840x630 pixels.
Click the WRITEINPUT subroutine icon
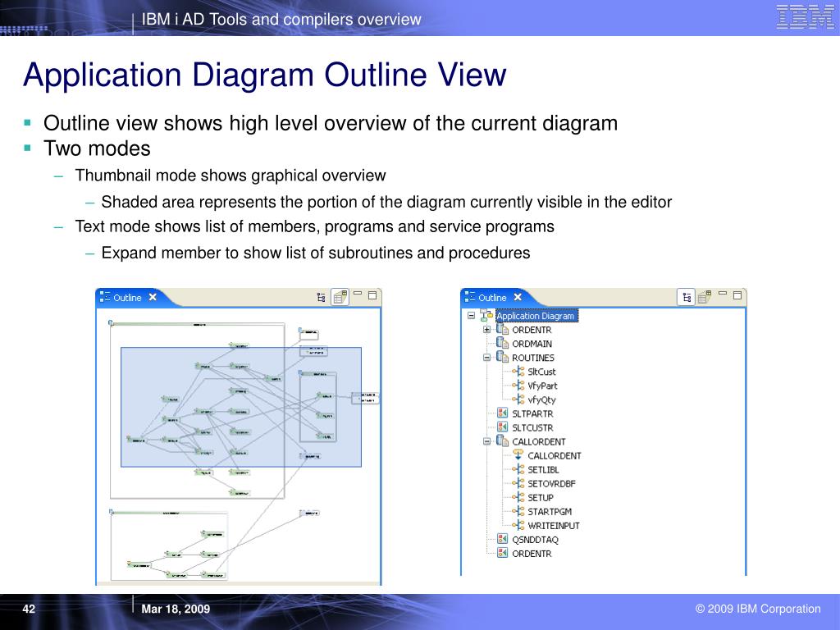coord(518,525)
